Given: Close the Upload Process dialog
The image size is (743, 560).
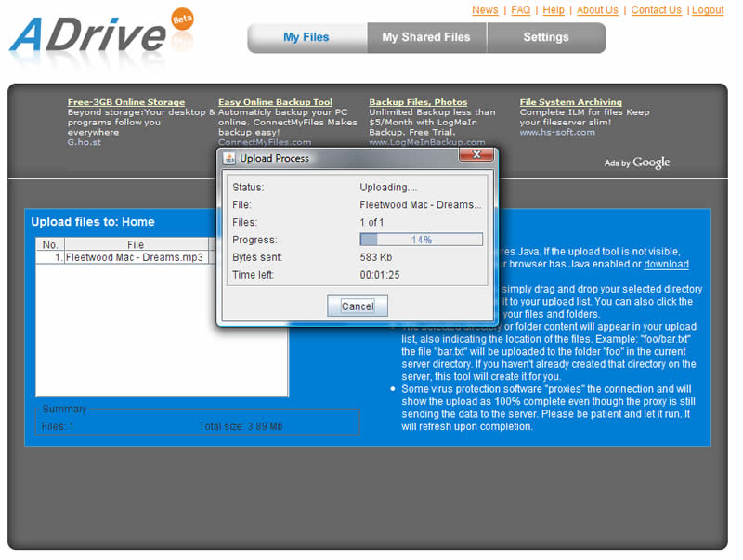Looking at the screenshot, I should click(x=476, y=156).
